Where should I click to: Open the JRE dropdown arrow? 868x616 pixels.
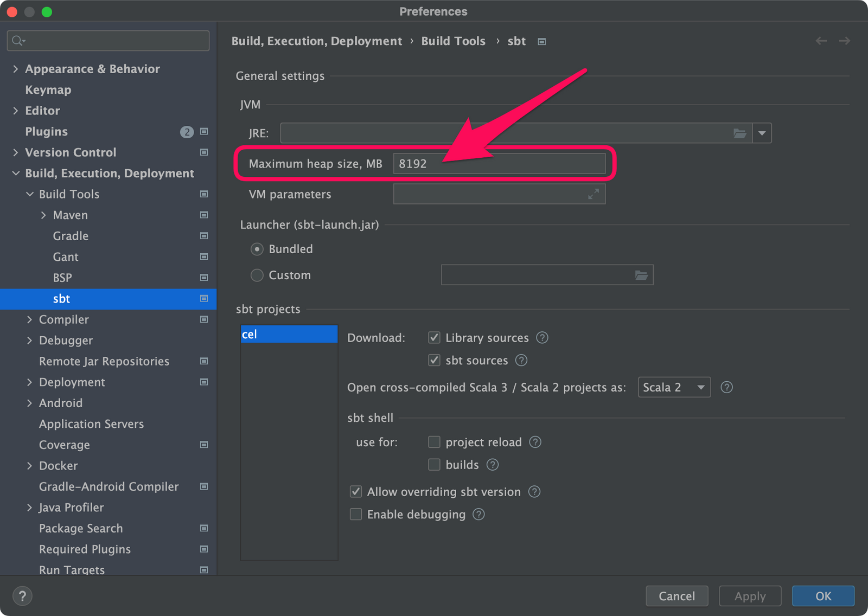click(x=762, y=133)
